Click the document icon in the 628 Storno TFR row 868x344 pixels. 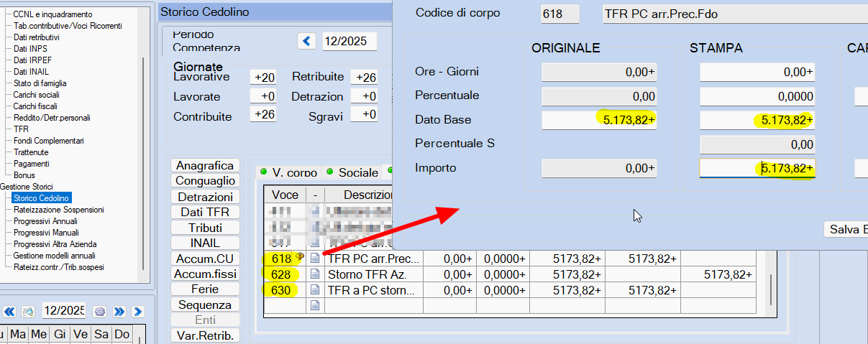[315, 274]
